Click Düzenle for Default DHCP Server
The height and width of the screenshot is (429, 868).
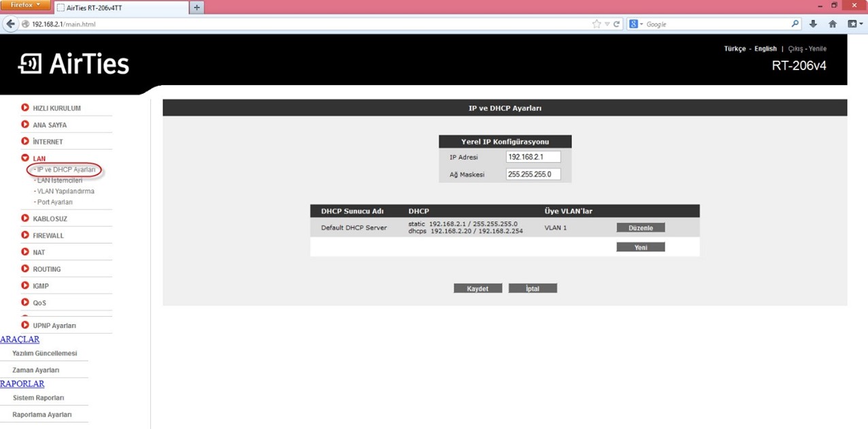(x=641, y=227)
